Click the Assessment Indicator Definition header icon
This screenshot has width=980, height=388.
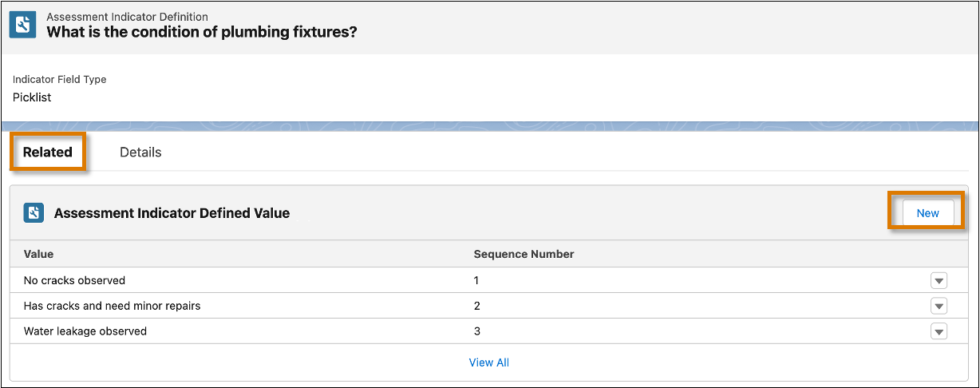pos(23,25)
